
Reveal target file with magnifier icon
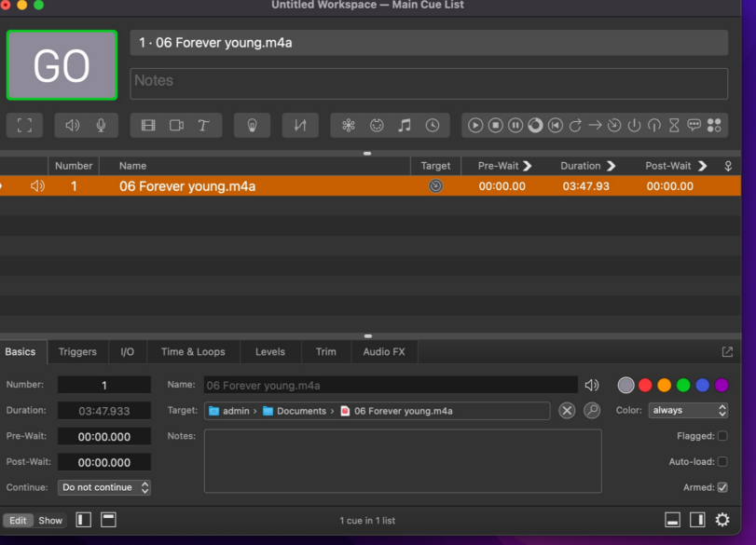click(x=592, y=411)
